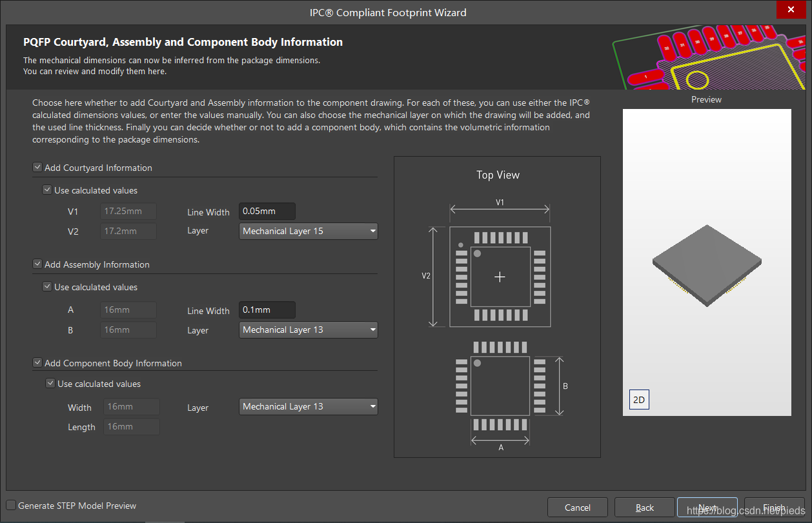This screenshot has height=523, width=812.
Task: Open component body layer dropdown
Action: tap(308, 406)
